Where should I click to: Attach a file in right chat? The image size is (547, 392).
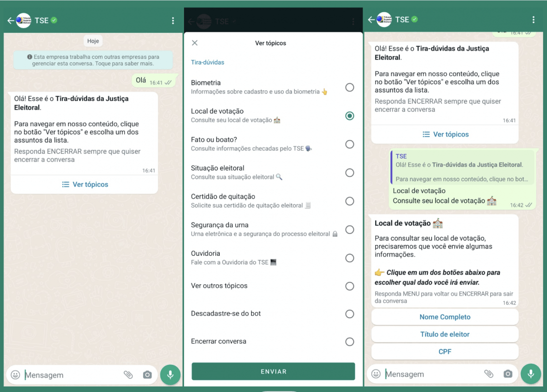click(489, 374)
